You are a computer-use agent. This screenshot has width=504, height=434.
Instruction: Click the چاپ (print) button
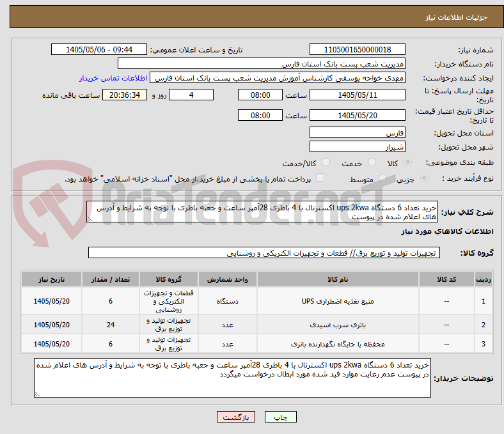click(x=280, y=417)
